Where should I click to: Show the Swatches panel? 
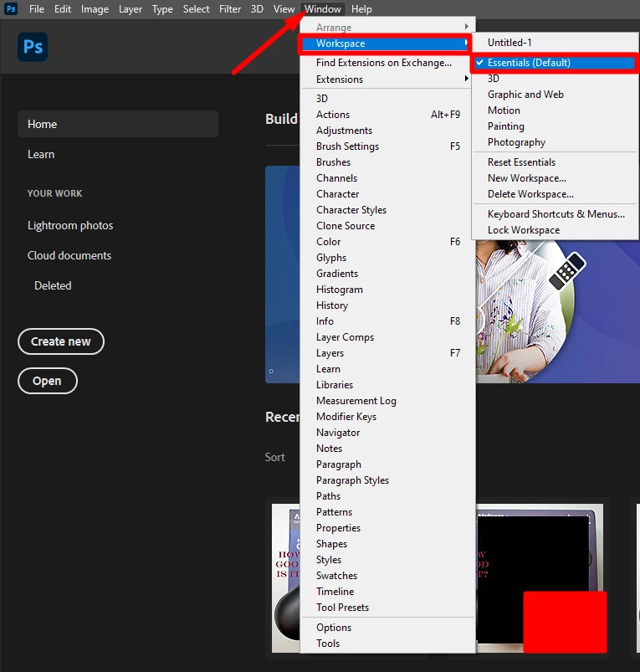click(387, 575)
